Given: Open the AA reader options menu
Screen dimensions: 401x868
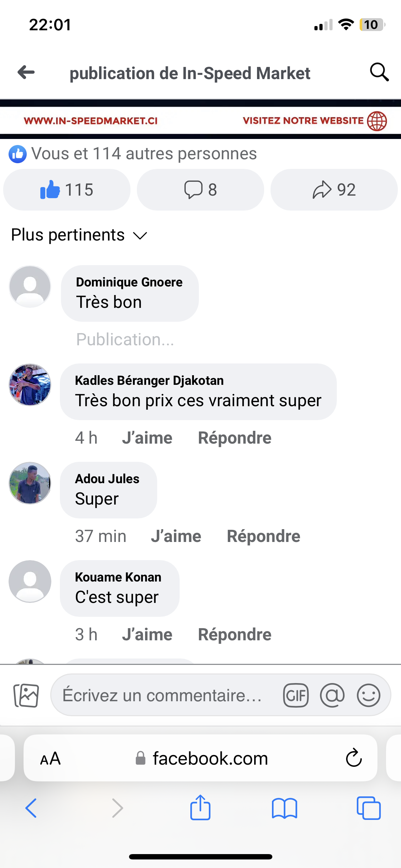Looking at the screenshot, I should tap(50, 758).
